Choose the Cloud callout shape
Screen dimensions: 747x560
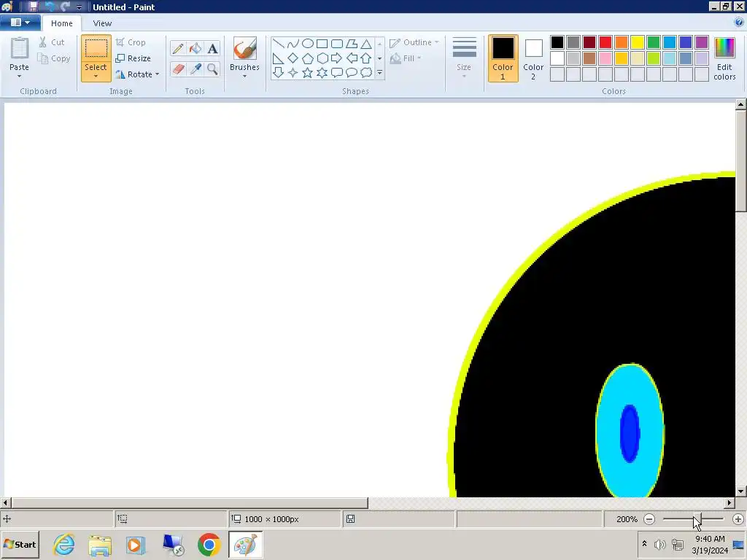tap(366, 73)
